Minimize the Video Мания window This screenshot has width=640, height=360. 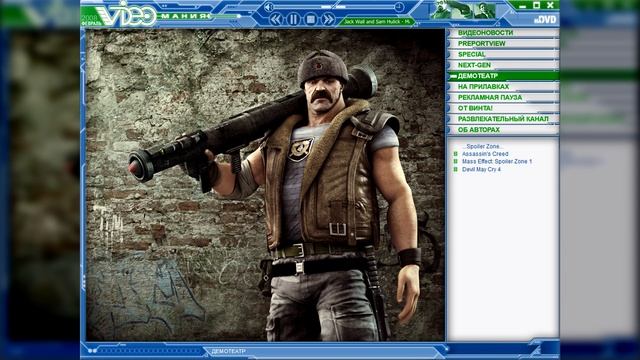[522, 6]
